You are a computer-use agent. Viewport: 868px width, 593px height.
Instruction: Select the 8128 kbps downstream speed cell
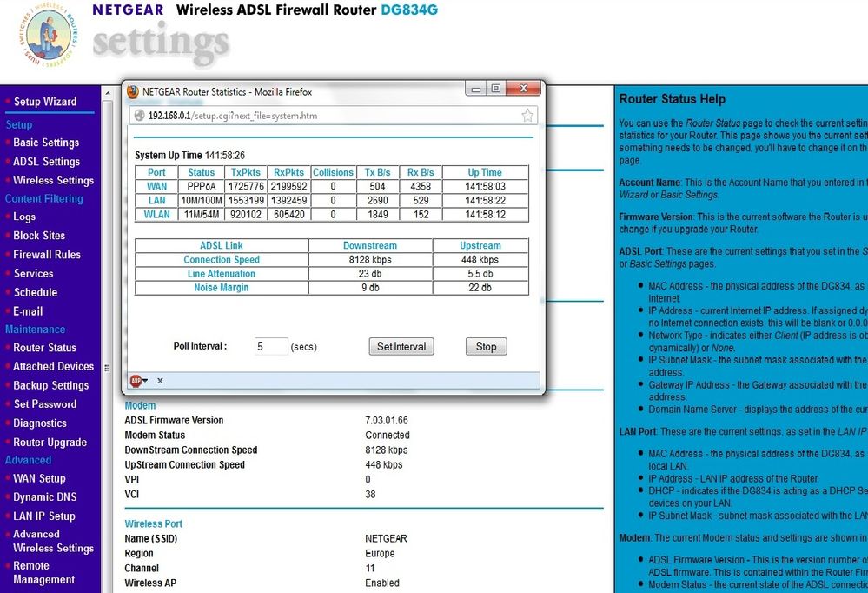(370, 259)
